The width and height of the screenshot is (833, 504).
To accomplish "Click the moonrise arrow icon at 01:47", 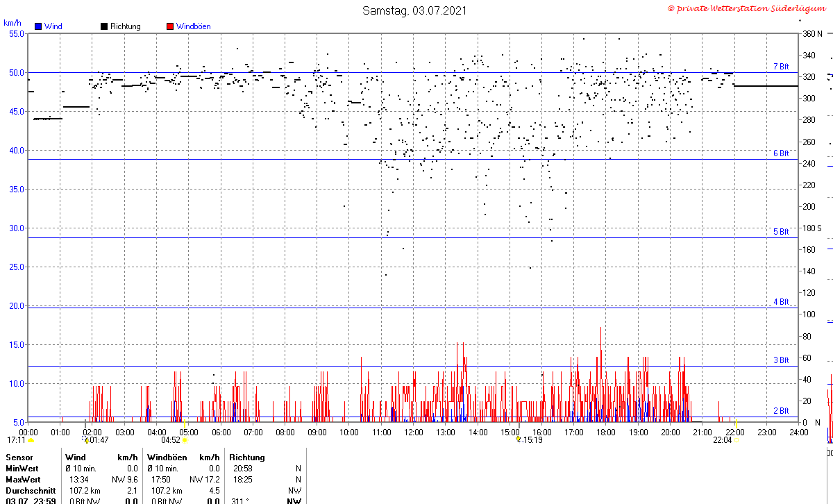I will [86, 439].
